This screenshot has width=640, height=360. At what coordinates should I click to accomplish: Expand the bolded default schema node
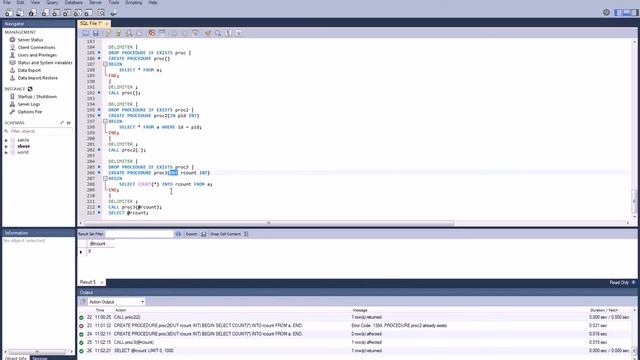[6, 146]
